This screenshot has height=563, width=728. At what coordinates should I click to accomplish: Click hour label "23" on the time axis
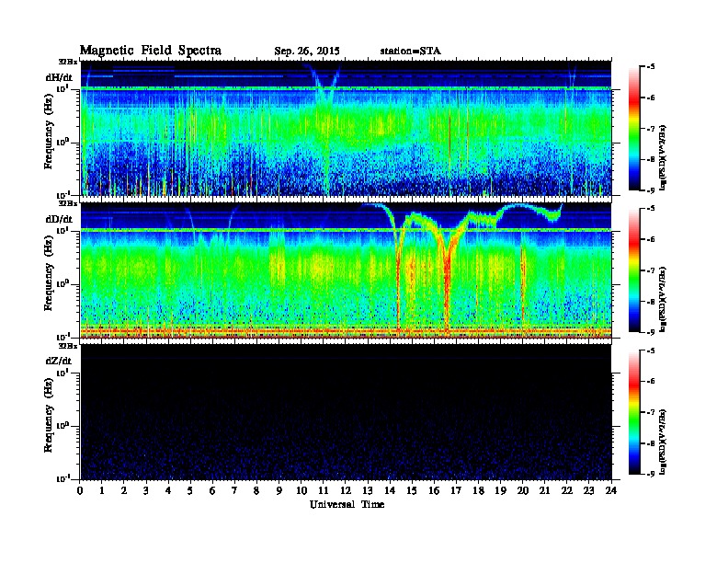click(x=588, y=491)
